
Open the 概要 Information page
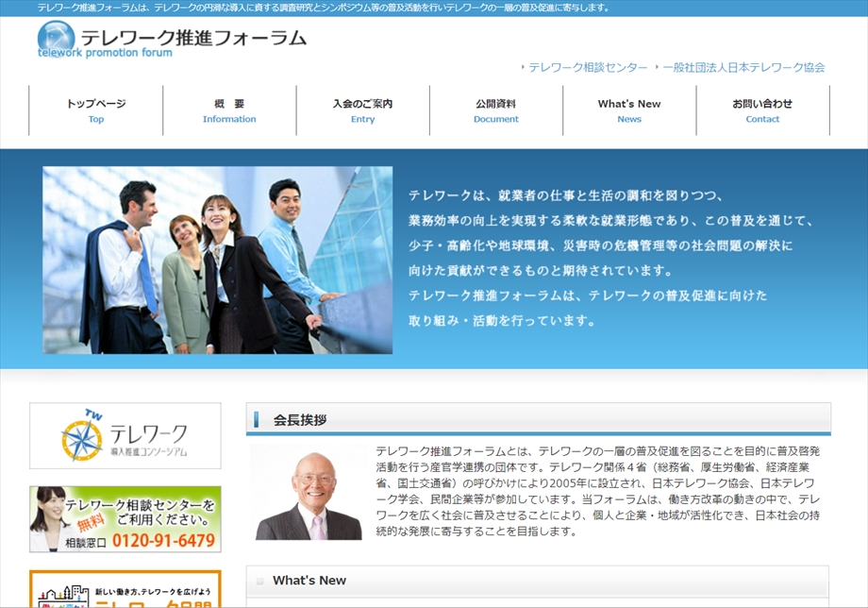click(228, 110)
